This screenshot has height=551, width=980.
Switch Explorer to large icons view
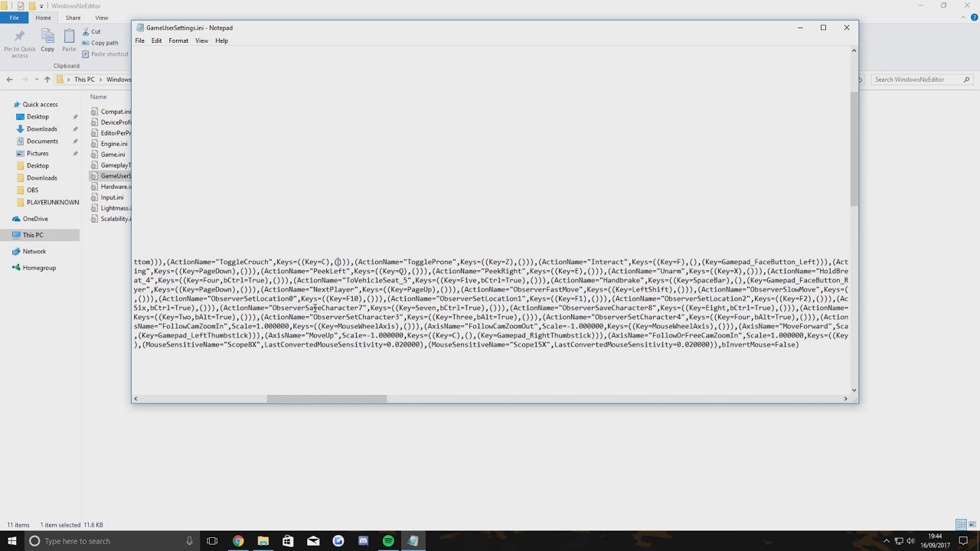(972, 525)
